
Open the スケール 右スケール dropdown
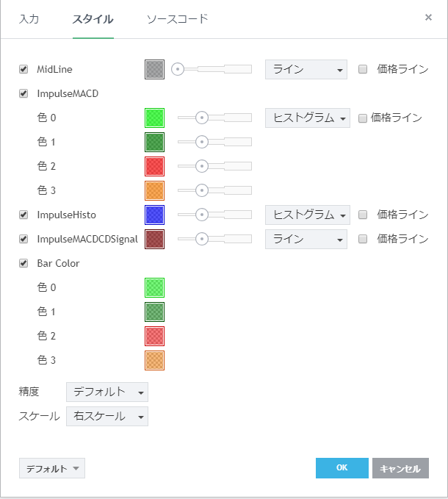107,417
